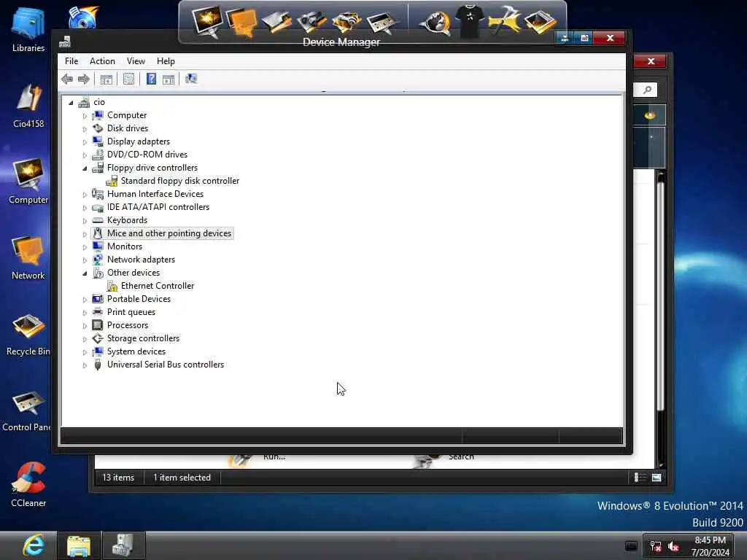Expand the DVD/CD-ROM drives category
The image size is (747, 560).
click(85, 155)
